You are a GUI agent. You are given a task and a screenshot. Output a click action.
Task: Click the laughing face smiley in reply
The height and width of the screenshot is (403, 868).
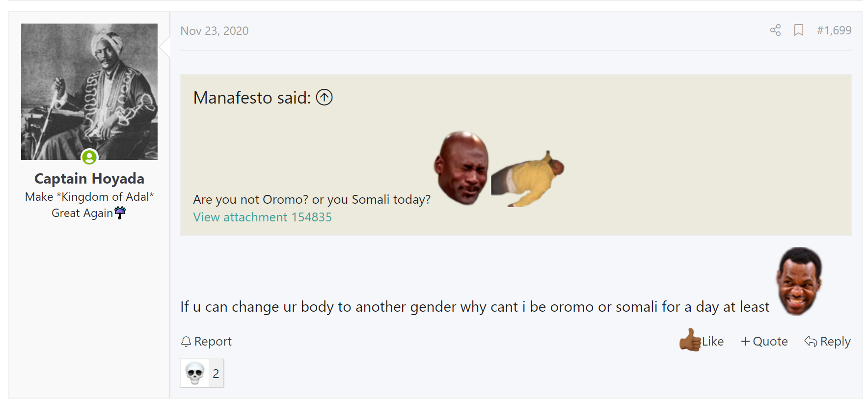(799, 281)
